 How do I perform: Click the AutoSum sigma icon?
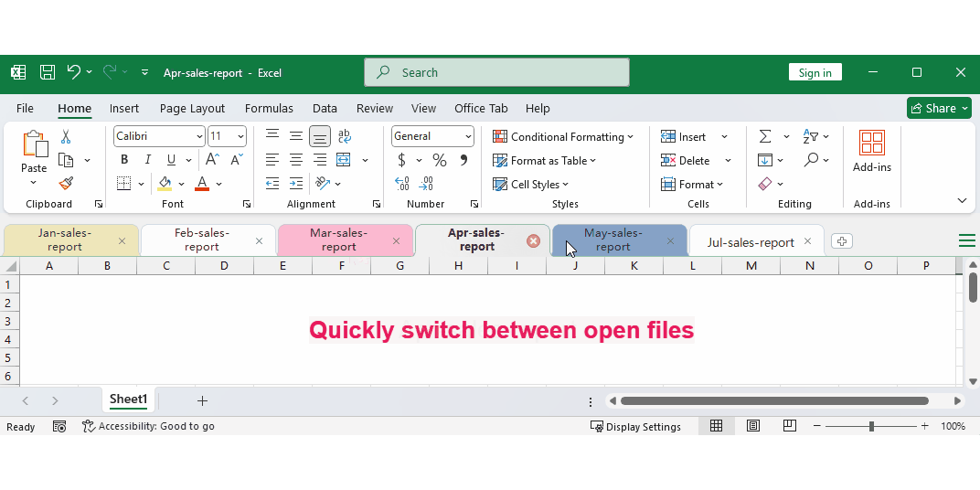[765, 136]
